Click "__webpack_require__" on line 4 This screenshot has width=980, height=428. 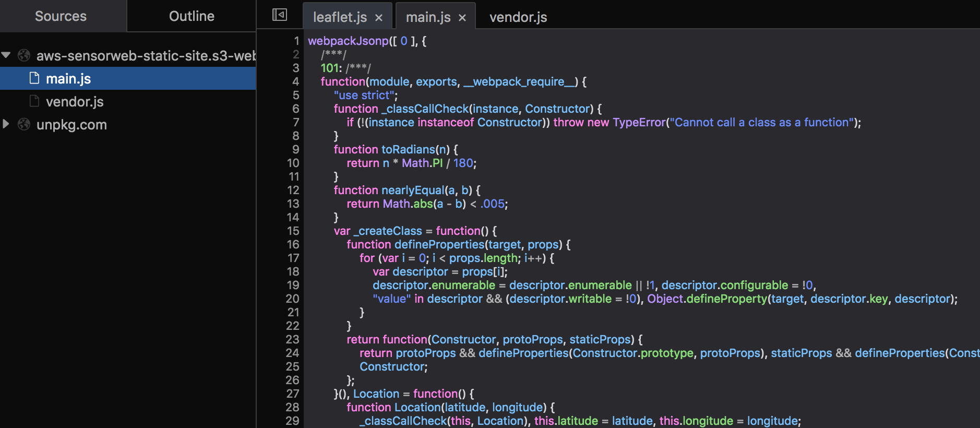pyautogui.click(x=519, y=81)
